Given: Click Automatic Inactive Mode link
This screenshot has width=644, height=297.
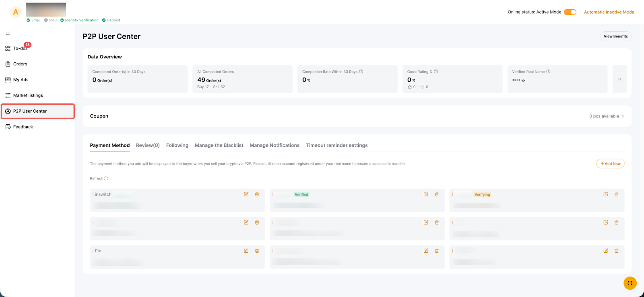Looking at the screenshot, I should [x=609, y=12].
